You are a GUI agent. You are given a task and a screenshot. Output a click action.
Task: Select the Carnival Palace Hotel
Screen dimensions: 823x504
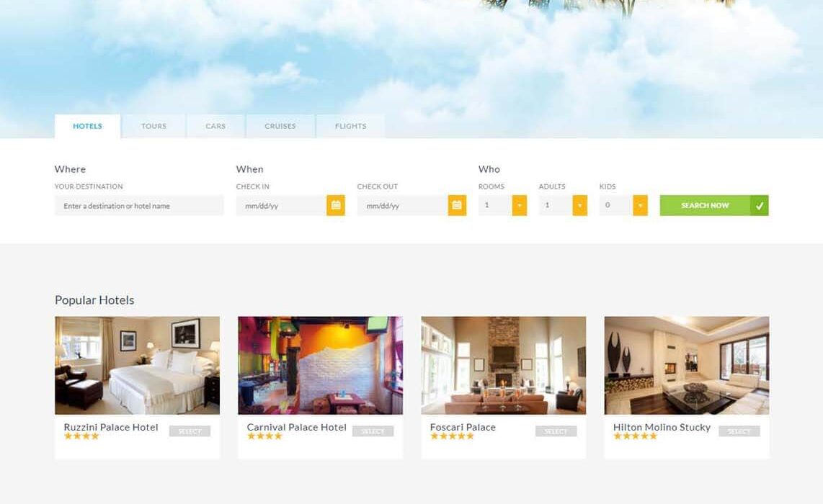(373, 431)
